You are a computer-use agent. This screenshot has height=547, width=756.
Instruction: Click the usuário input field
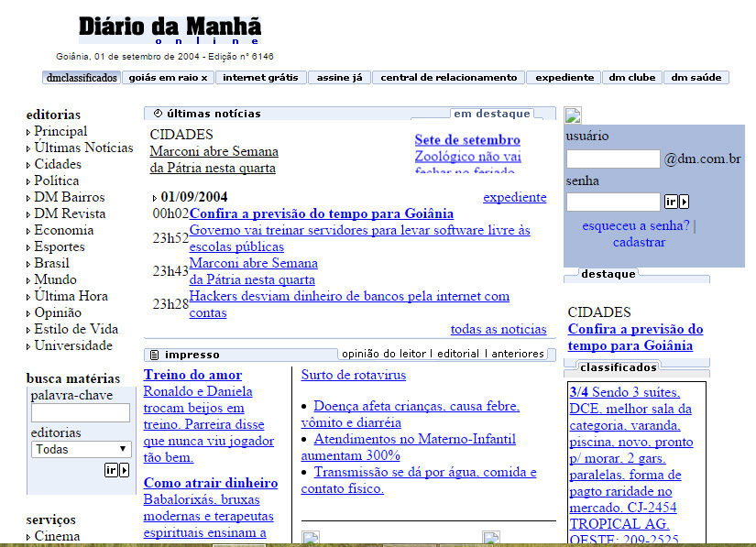(613, 159)
